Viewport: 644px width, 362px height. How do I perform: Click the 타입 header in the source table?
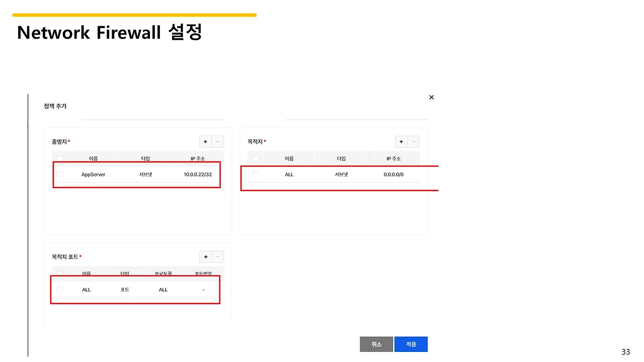pos(145,158)
